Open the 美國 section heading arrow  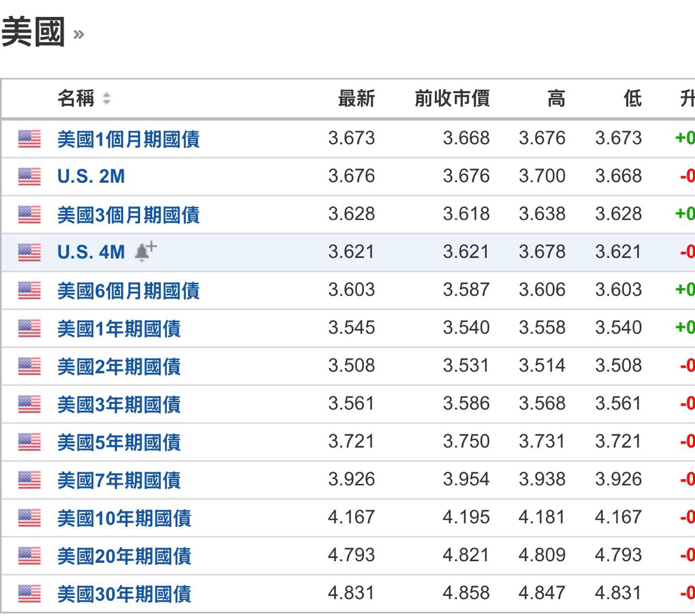coord(79,35)
